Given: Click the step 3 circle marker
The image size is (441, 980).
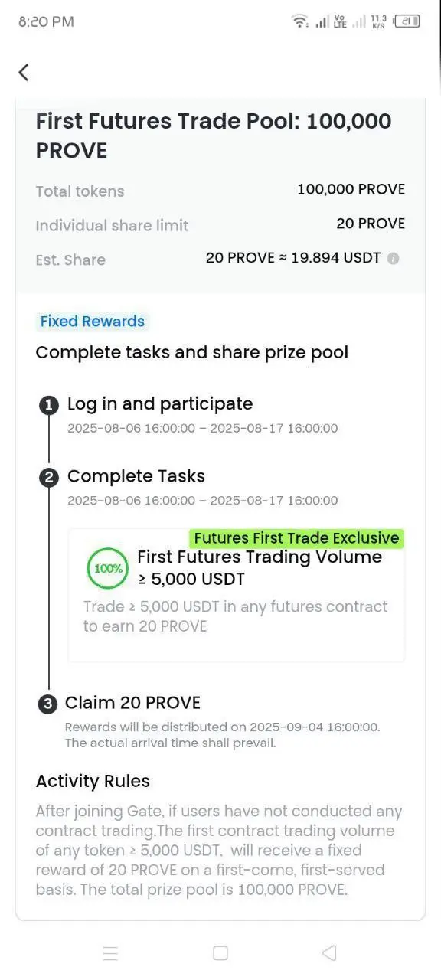Looking at the screenshot, I should tap(49, 704).
